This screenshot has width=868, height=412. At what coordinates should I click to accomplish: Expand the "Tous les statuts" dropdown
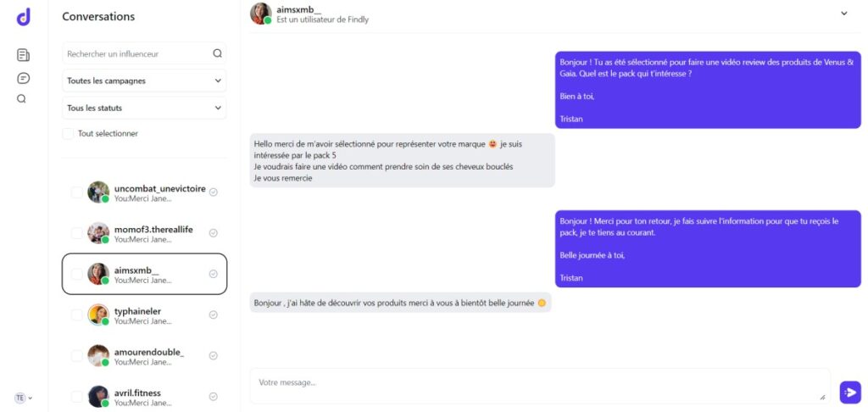coord(145,108)
